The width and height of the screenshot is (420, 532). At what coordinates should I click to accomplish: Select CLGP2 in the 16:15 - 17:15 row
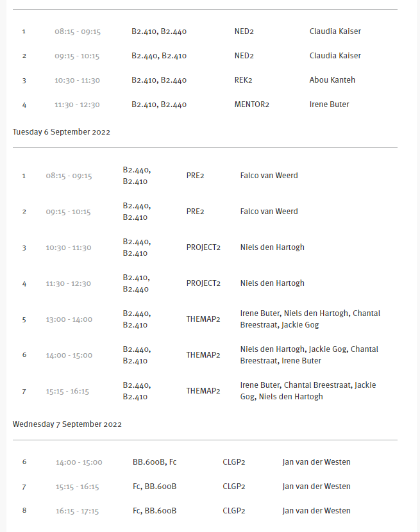(234, 511)
